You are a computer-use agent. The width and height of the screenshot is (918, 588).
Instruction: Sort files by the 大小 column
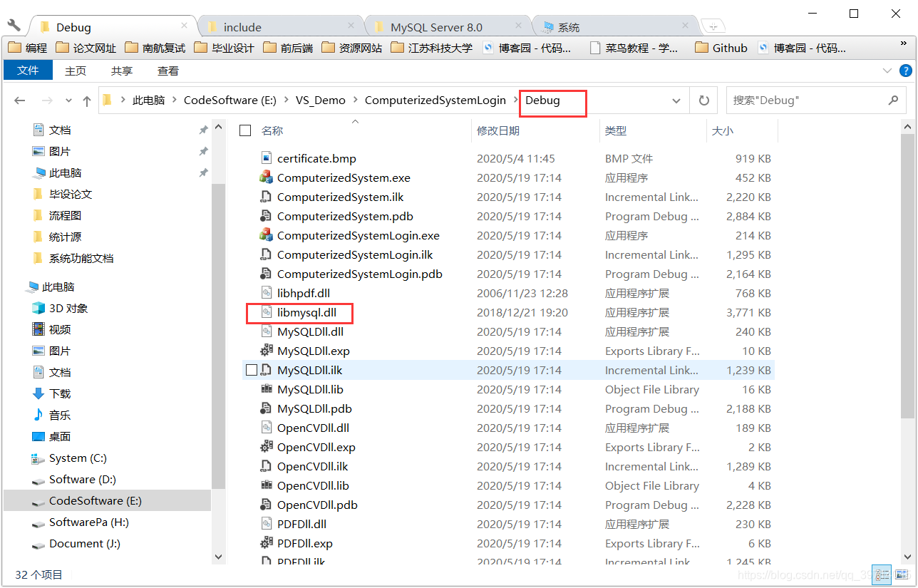(722, 130)
